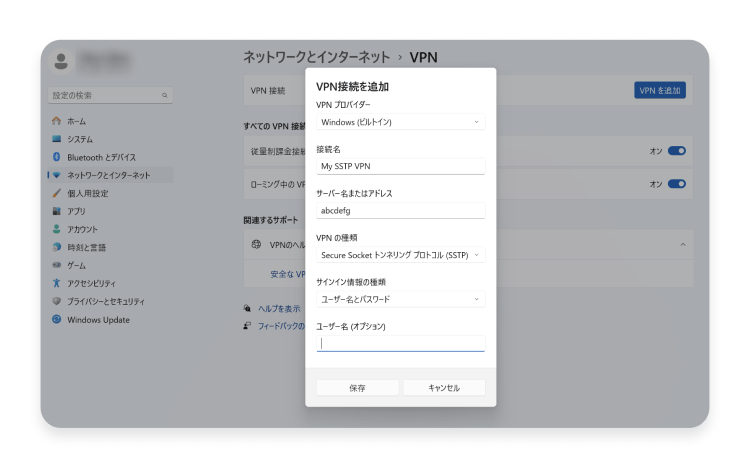
Task: Click the search magnifier icon in the settings search box
Action: pos(165,95)
